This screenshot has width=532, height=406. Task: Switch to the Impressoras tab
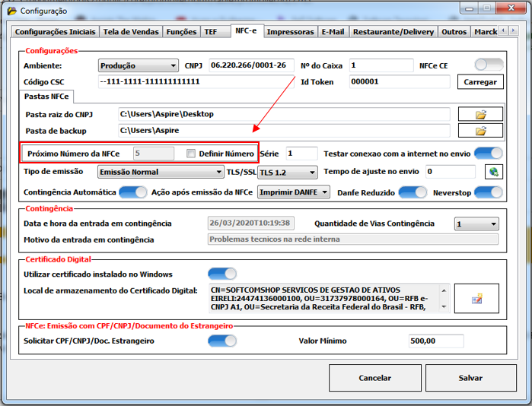[x=290, y=32]
